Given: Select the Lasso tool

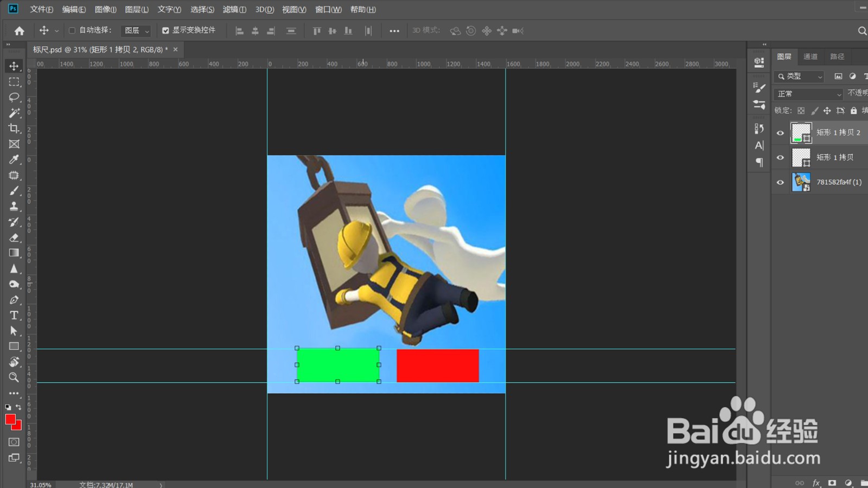Looking at the screenshot, I should pos(14,98).
